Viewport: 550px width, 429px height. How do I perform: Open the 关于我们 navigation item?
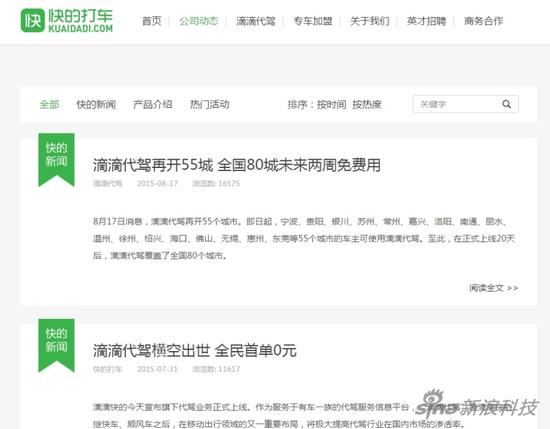click(370, 21)
